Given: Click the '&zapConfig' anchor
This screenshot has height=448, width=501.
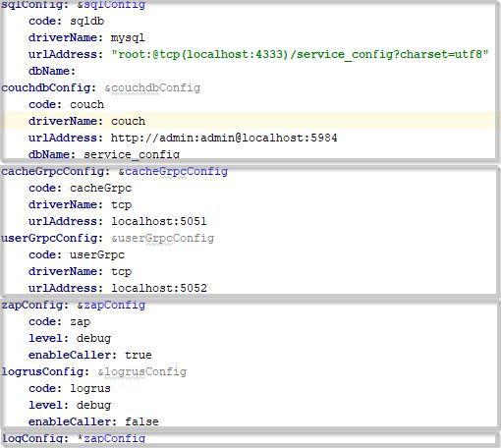Looking at the screenshot, I should pyautogui.click(x=111, y=305).
